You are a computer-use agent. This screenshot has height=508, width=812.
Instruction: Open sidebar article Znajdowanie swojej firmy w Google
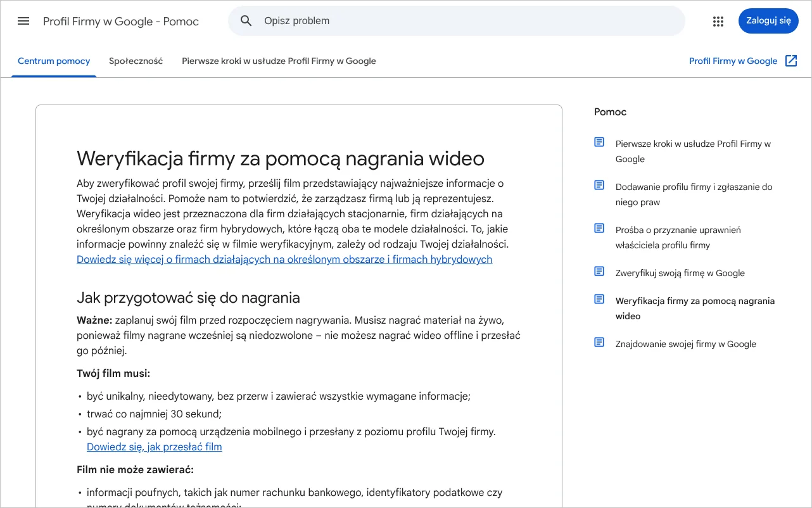686,344
